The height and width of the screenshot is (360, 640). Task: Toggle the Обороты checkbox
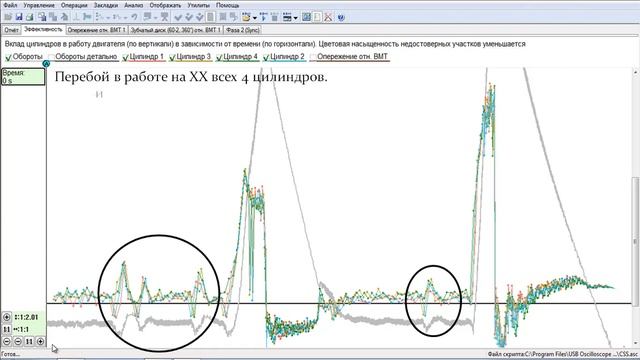[x=8, y=57]
